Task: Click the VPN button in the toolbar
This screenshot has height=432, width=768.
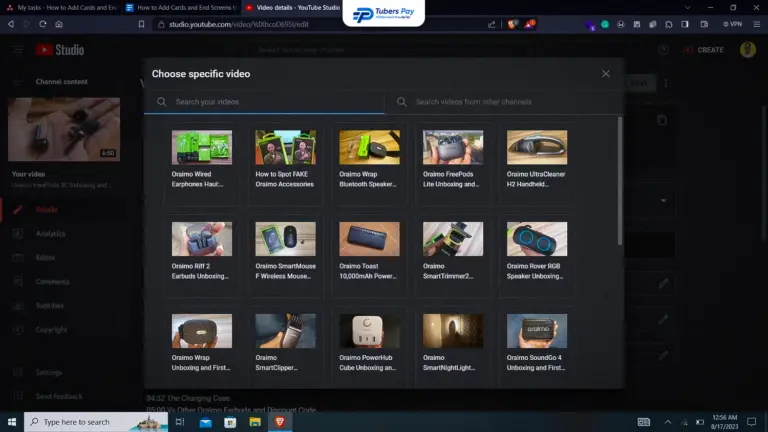Action: click(x=733, y=24)
